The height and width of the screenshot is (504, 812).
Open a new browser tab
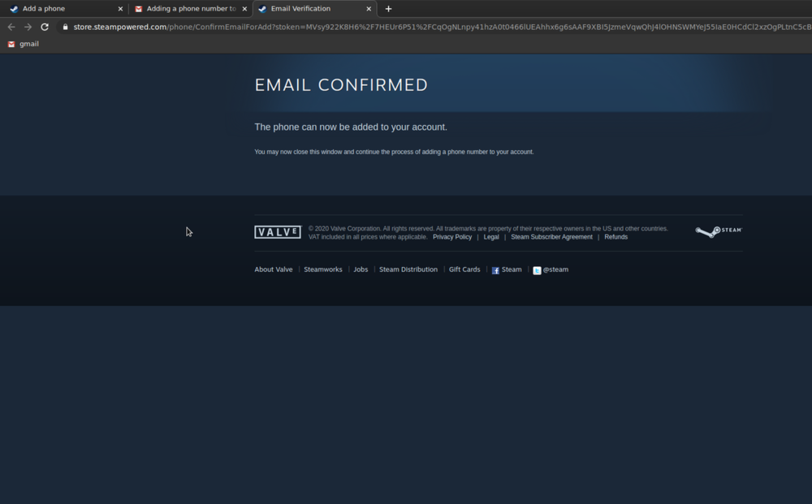(388, 9)
